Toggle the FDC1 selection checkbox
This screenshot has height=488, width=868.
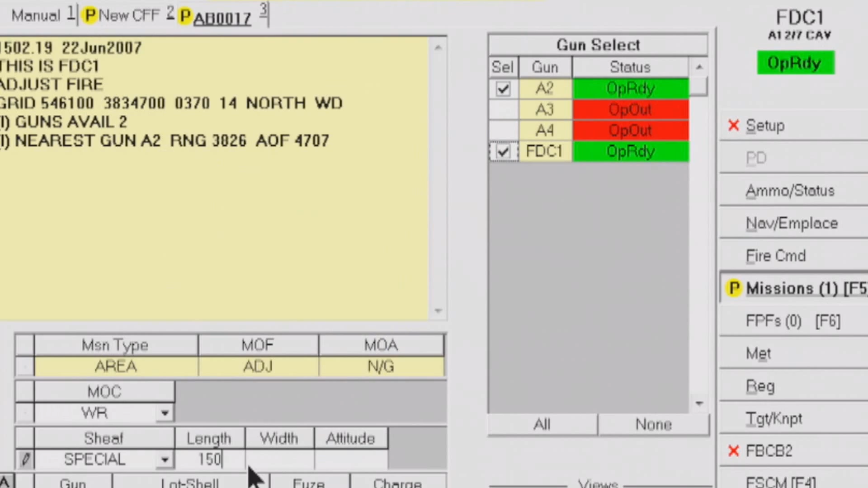[x=503, y=151]
